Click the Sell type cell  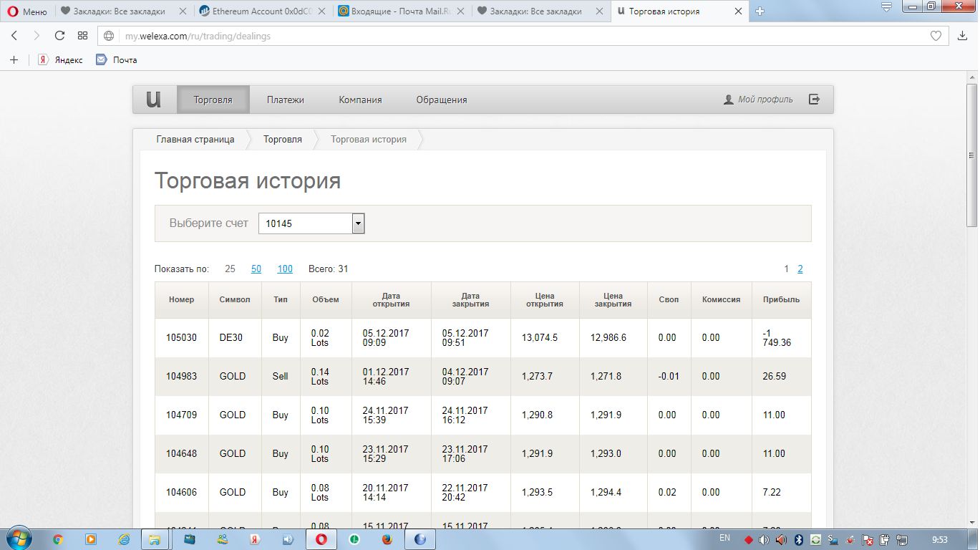coord(280,377)
